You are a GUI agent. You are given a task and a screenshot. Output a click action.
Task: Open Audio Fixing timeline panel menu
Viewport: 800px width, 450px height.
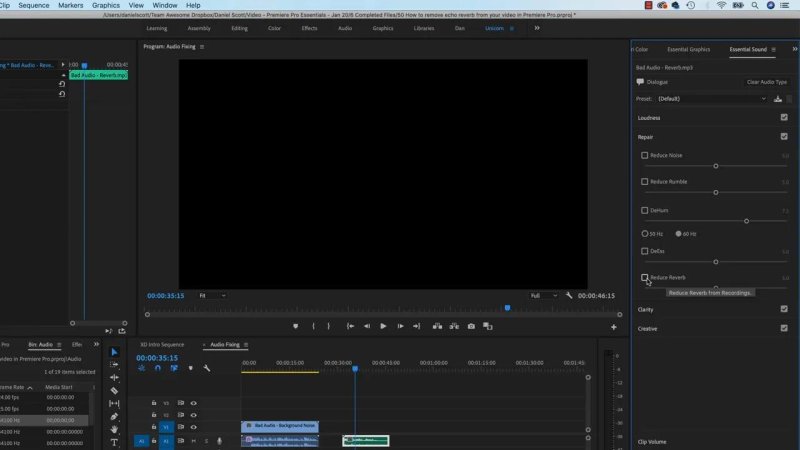[x=246, y=345]
